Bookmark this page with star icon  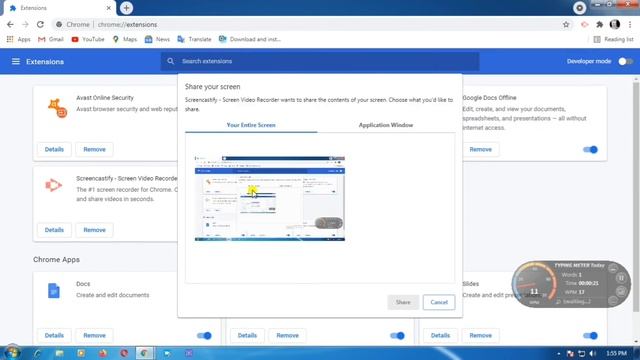tap(566, 24)
